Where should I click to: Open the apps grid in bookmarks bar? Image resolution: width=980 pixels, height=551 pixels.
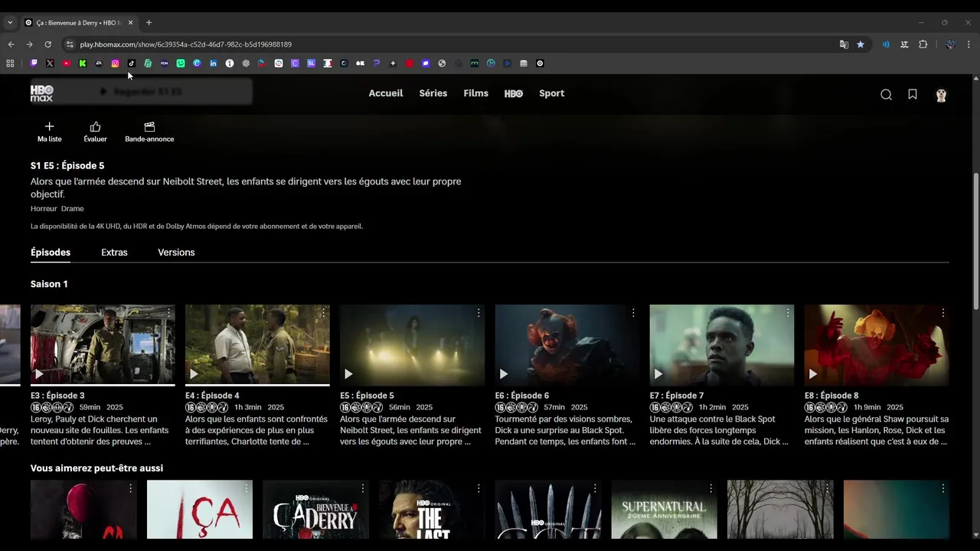point(10,64)
